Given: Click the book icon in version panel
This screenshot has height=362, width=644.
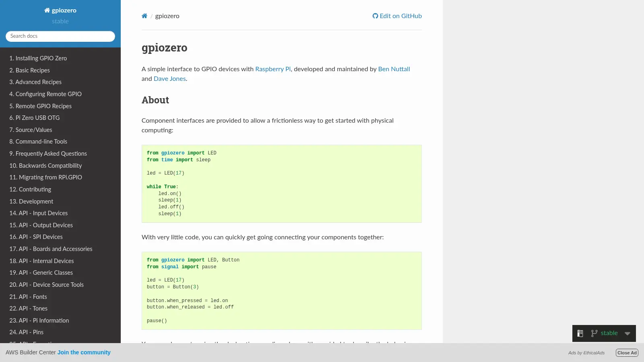Looking at the screenshot, I should point(580,333).
